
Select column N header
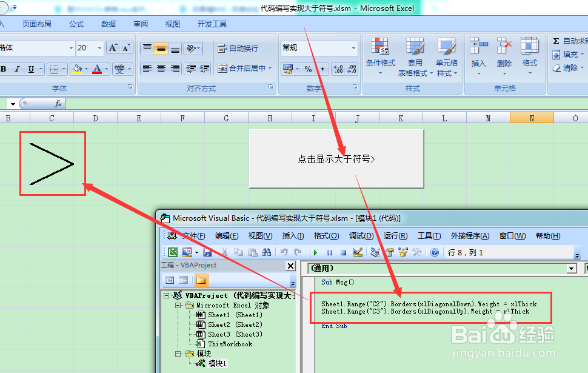[x=532, y=118]
